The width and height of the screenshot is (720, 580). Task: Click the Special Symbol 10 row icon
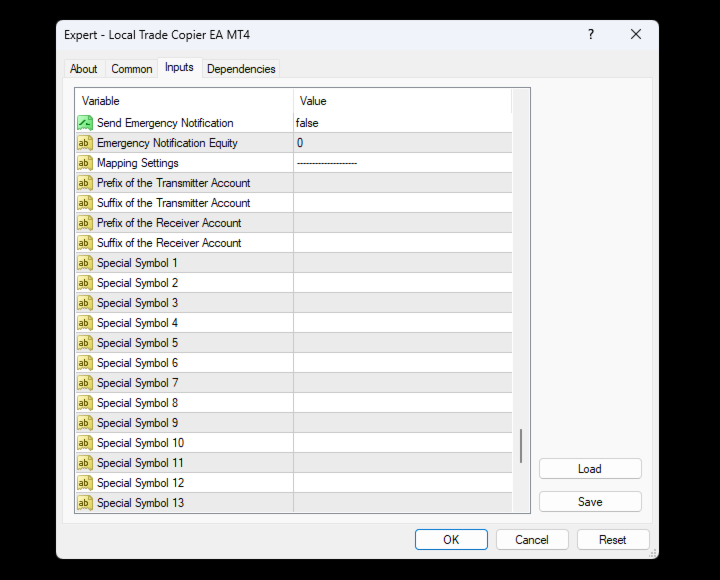coord(85,443)
